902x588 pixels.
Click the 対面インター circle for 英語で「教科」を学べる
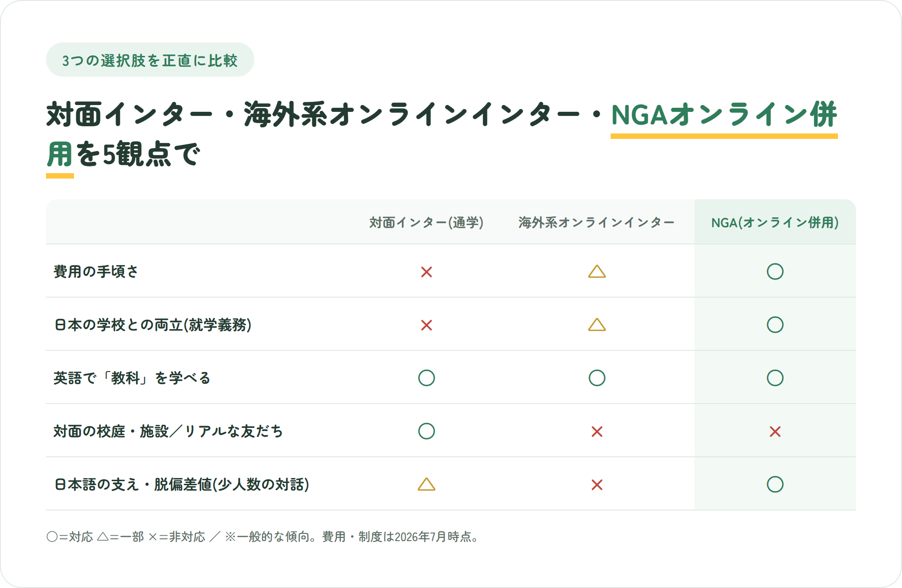point(426,378)
